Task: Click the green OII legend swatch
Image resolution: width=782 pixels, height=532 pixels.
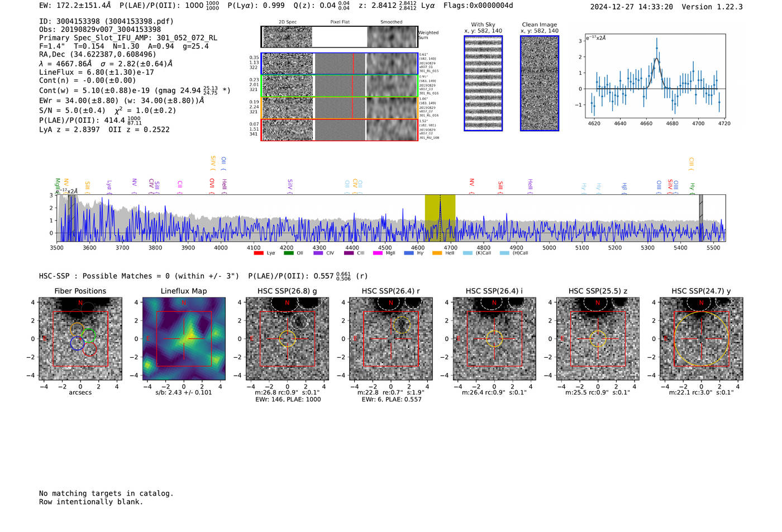Action: pos(289,253)
